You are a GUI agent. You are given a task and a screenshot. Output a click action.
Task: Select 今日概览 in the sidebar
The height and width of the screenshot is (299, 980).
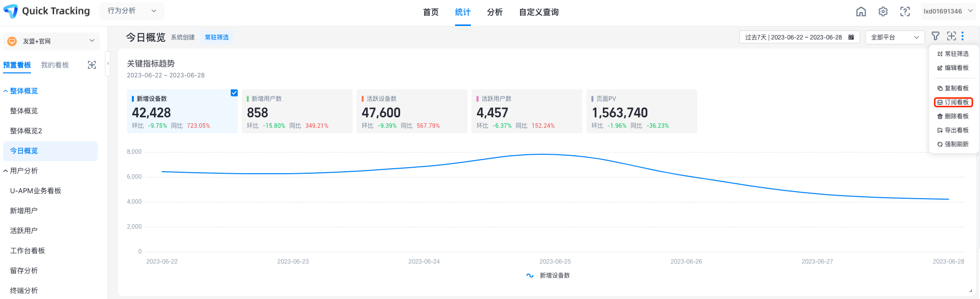(50, 151)
